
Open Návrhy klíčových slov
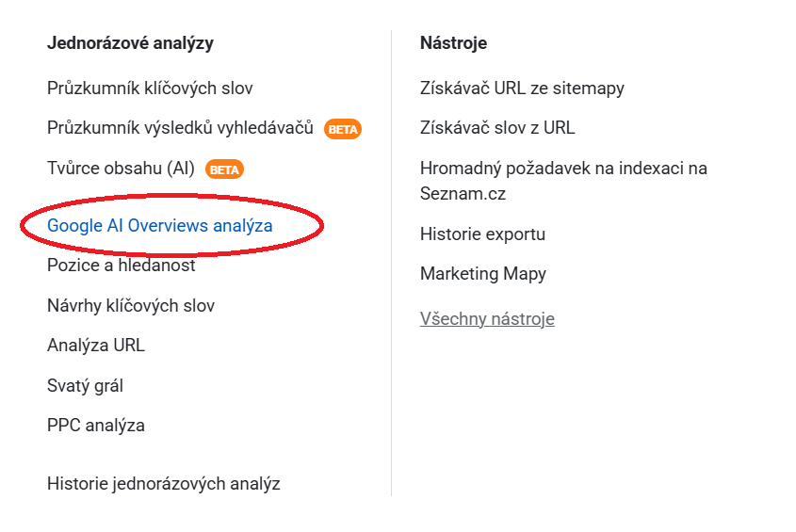pyautogui.click(x=131, y=306)
